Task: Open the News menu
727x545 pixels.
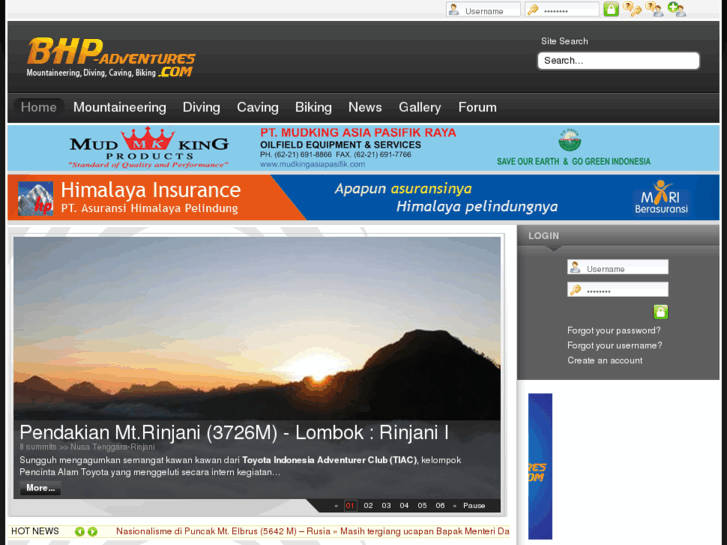Action: 365,108
